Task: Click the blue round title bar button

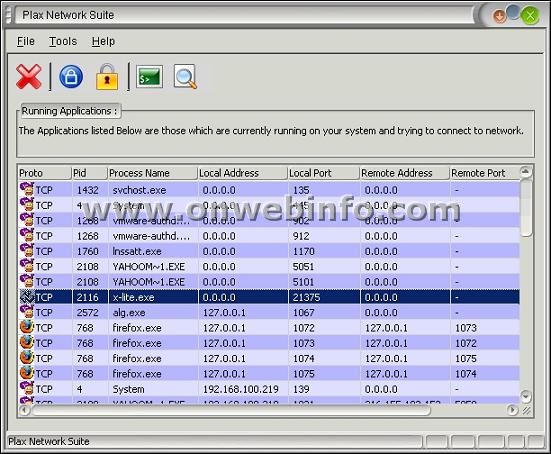Action: tap(513, 12)
